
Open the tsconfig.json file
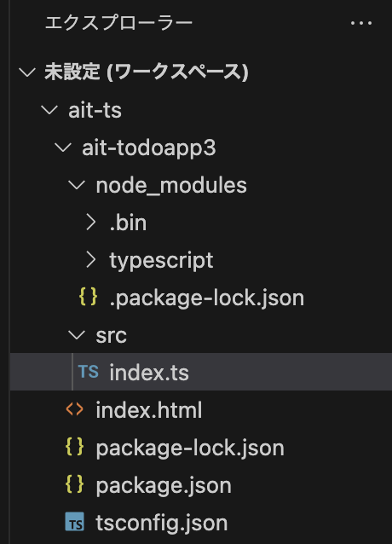pos(162,523)
